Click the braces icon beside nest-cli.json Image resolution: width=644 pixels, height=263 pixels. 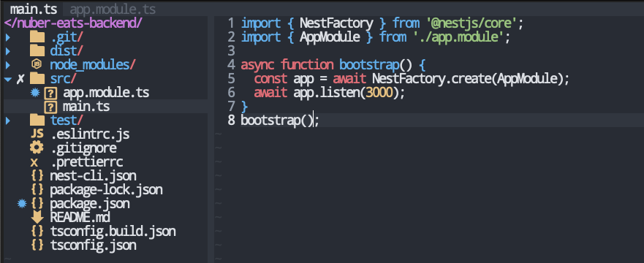(37, 176)
